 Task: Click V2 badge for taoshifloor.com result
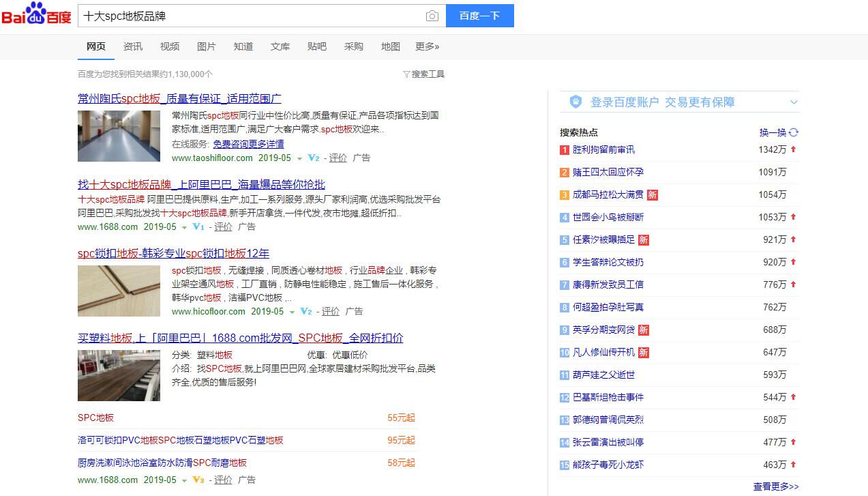tap(314, 158)
